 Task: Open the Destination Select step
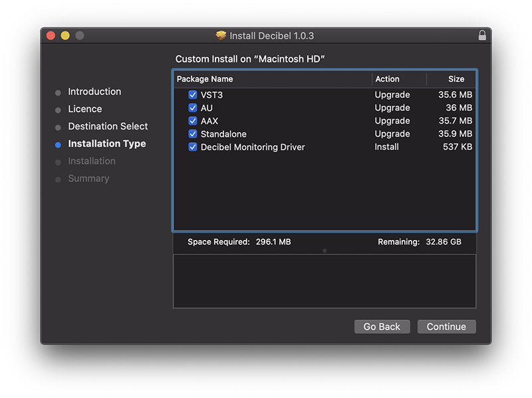point(108,126)
